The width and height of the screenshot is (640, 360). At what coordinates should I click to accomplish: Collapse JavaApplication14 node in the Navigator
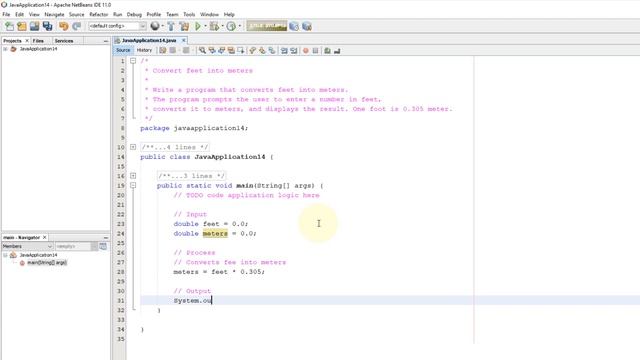(5, 255)
